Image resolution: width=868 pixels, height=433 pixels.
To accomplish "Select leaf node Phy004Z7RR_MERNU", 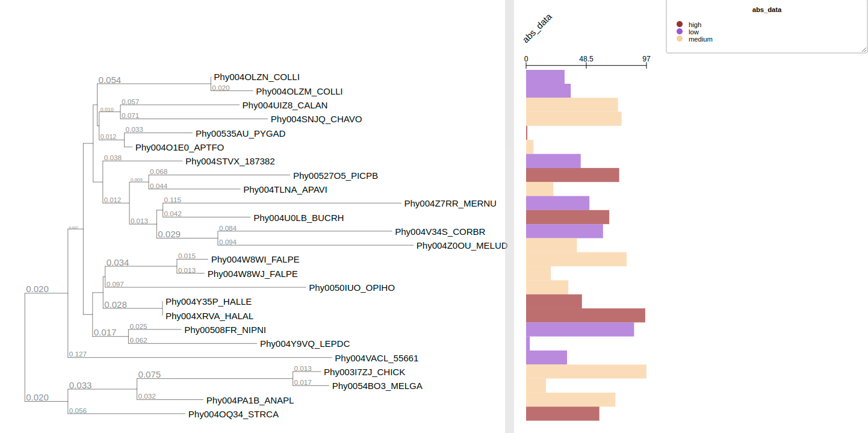I will (x=450, y=204).
